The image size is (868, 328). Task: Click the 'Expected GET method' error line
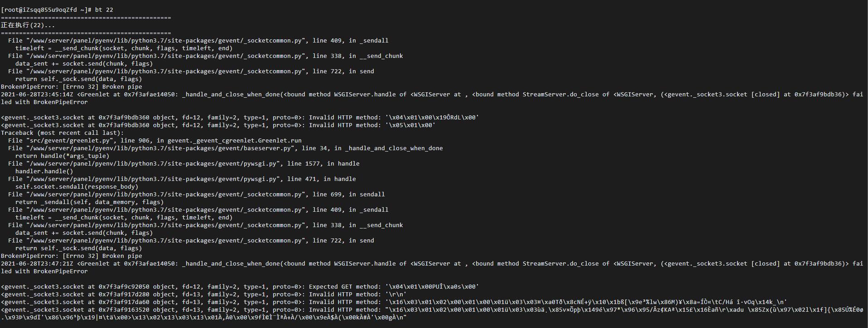[x=240, y=286]
